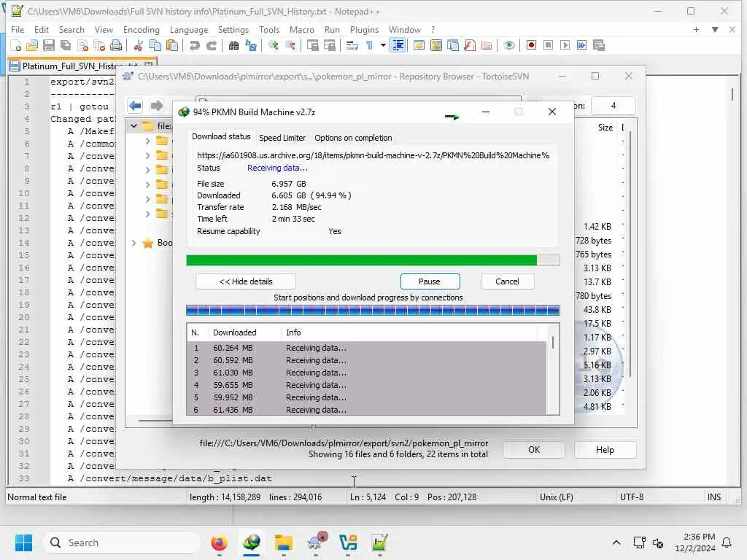747x560 pixels.
Task: Click the Paste clipboard icon in toolbar
Action: 172,46
